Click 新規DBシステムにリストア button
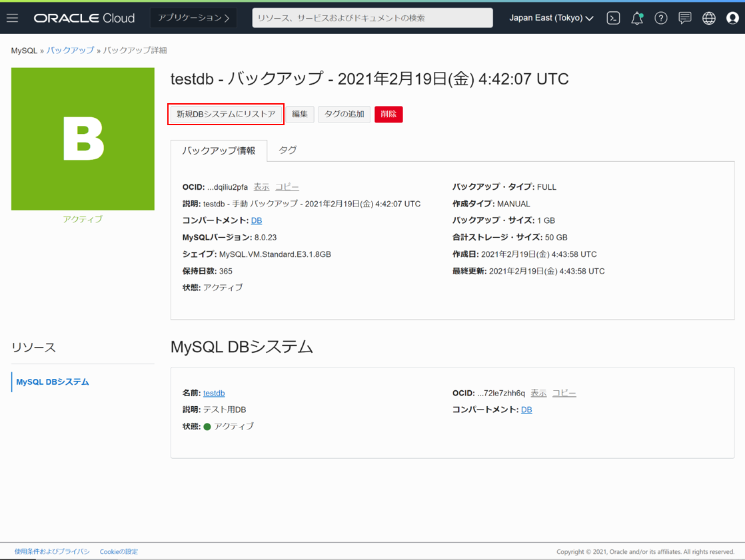Image resolution: width=745 pixels, height=560 pixels. pos(226,114)
